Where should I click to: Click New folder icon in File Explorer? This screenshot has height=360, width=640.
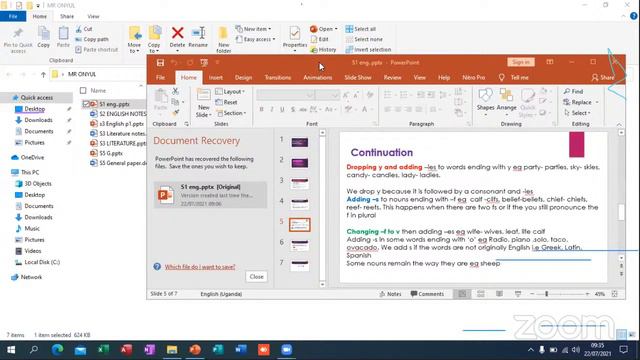[x=223, y=40]
